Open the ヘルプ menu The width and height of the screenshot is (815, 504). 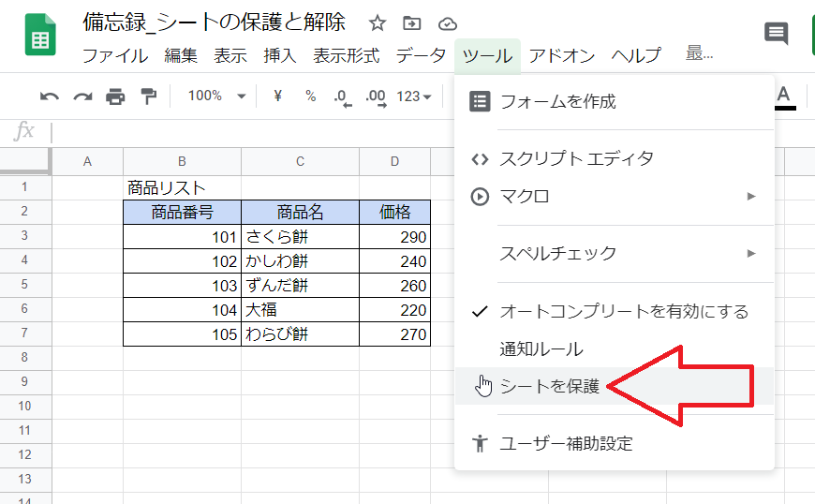[636, 55]
